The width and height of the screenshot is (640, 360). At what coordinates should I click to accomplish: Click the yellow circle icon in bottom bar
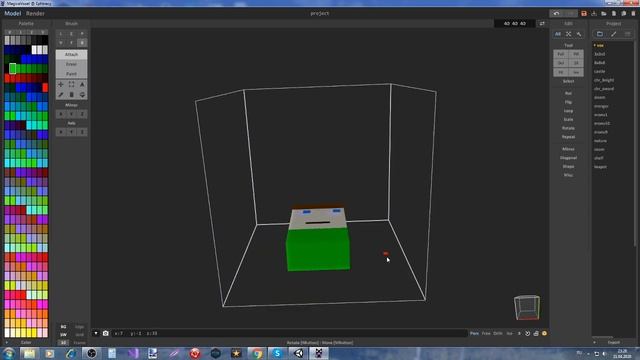click(544, 333)
